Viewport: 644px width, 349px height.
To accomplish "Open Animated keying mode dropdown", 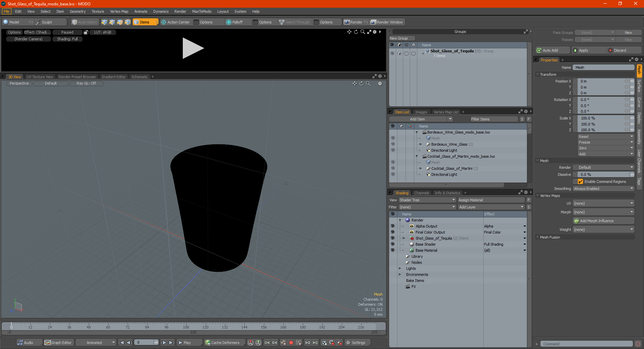I will (96, 343).
